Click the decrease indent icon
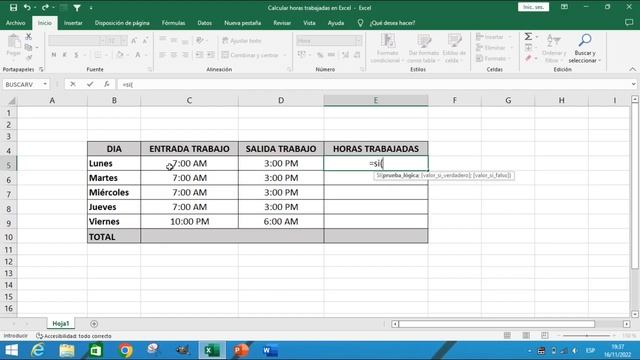This screenshot has height=360, width=640. tap(199, 55)
